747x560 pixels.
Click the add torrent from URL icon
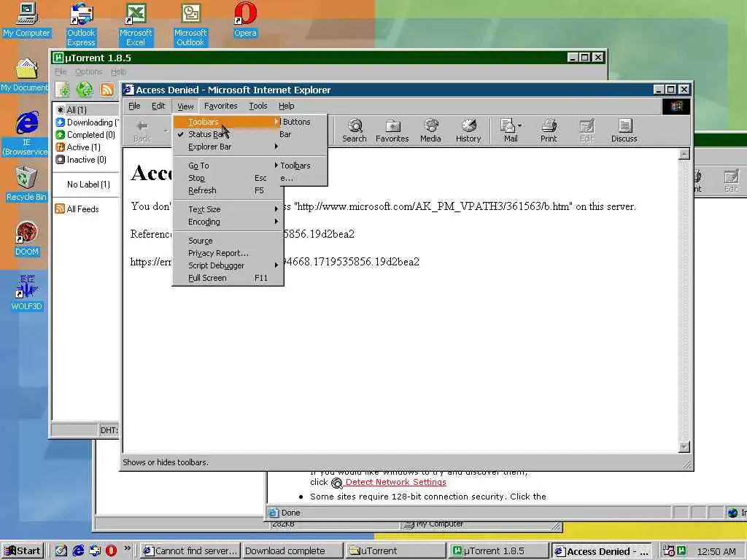[85, 90]
